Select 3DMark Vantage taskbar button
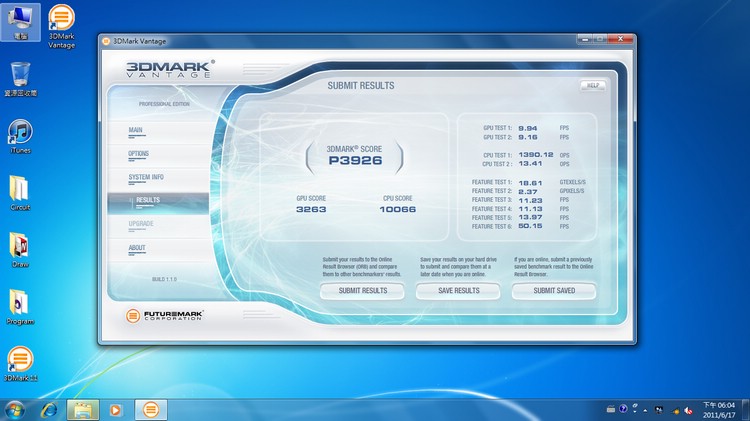Screen dimensions: 750x421 click(x=151, y=410)
